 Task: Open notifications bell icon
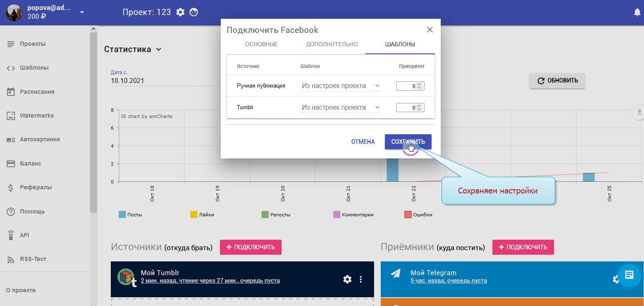(x=637, y=13)
